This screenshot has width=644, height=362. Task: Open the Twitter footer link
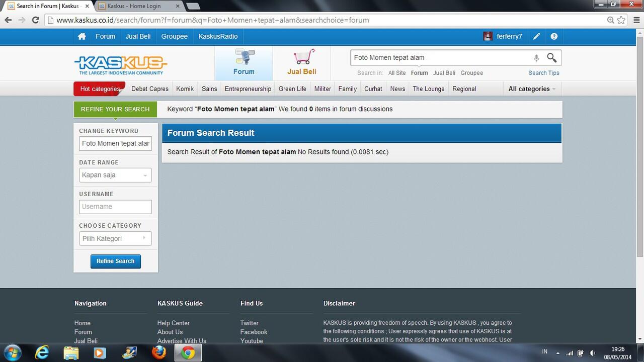(249, 323)
